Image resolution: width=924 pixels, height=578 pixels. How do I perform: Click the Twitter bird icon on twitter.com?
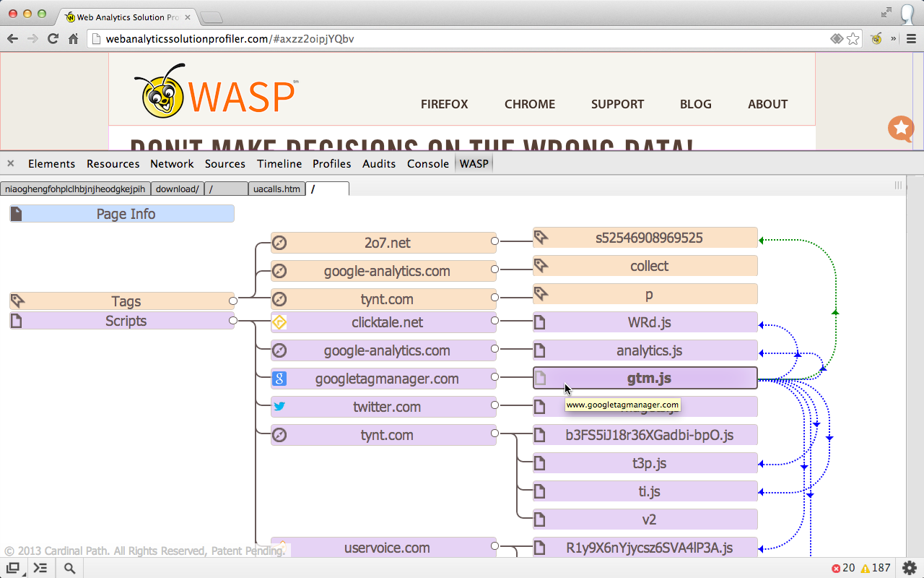tap(279, 407)
